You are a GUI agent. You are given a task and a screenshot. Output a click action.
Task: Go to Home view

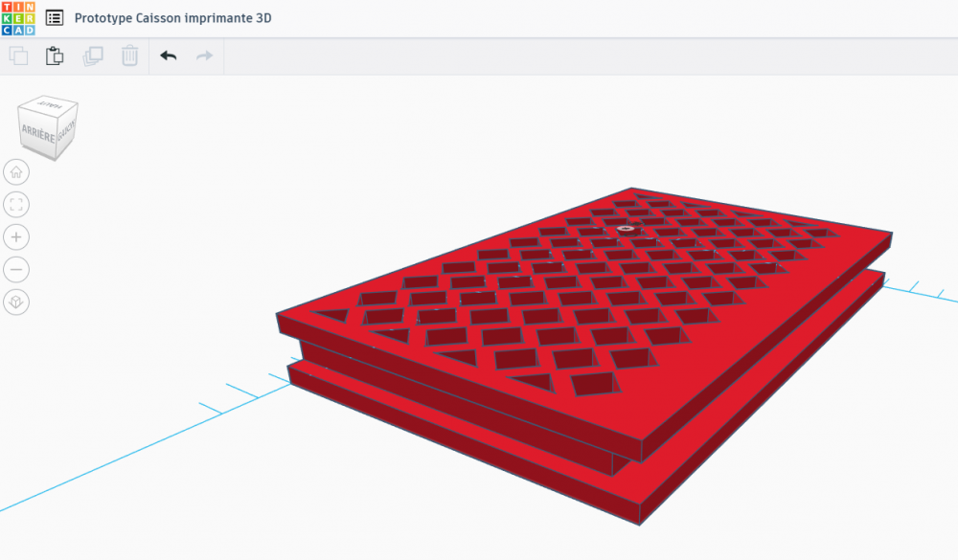(16, 172)
